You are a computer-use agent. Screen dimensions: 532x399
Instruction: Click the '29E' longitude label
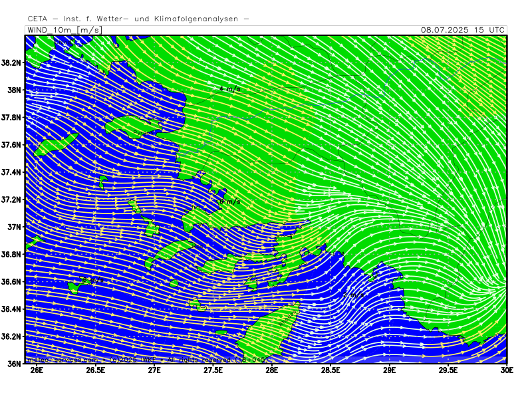[x=390, y=370]
